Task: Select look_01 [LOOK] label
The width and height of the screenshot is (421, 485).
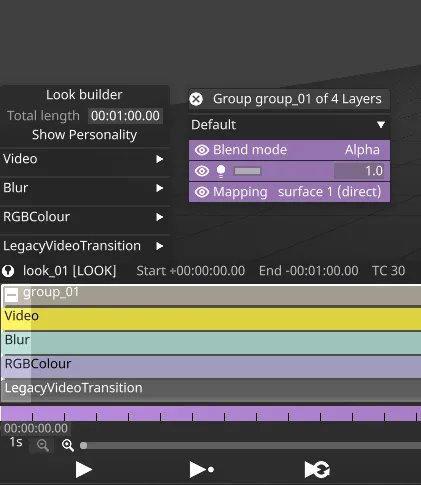Action: (x=69, y=271)
